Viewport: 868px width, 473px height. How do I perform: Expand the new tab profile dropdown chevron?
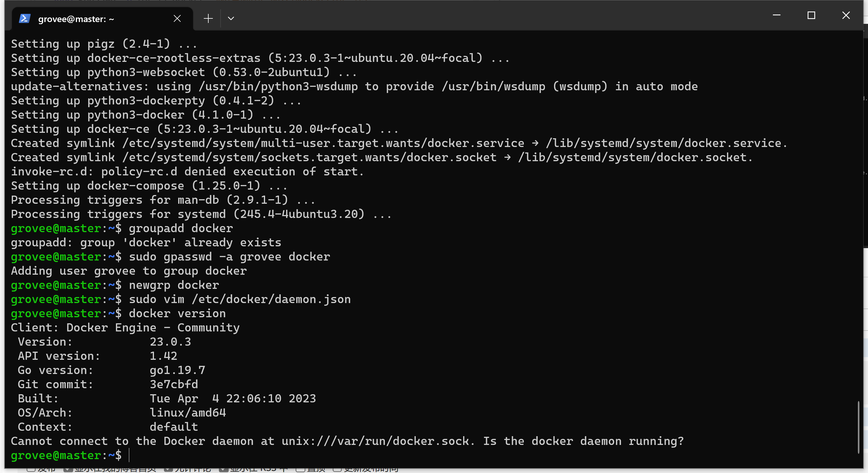point(231,18)
